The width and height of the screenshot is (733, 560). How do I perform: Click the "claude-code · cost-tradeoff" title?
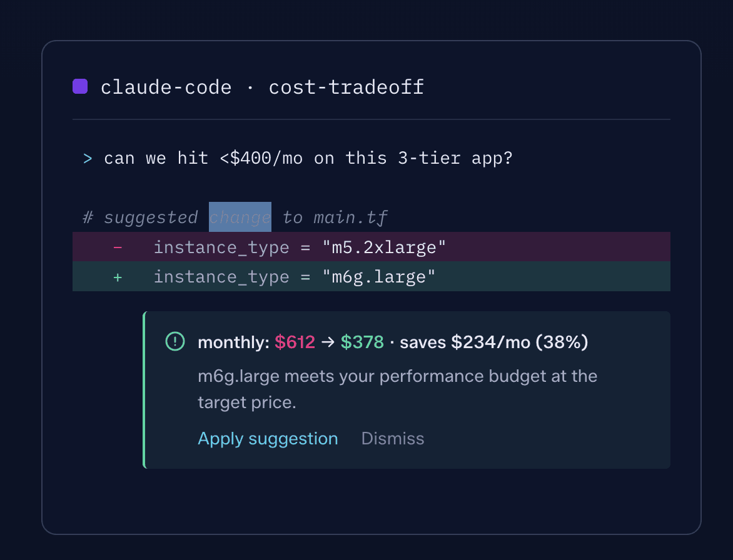pos(262,87)
